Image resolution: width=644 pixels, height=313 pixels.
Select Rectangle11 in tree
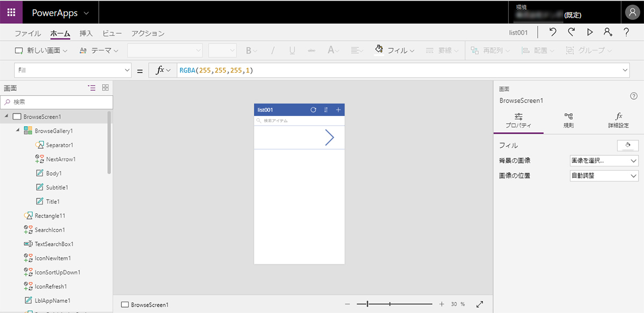click(50, 216)
